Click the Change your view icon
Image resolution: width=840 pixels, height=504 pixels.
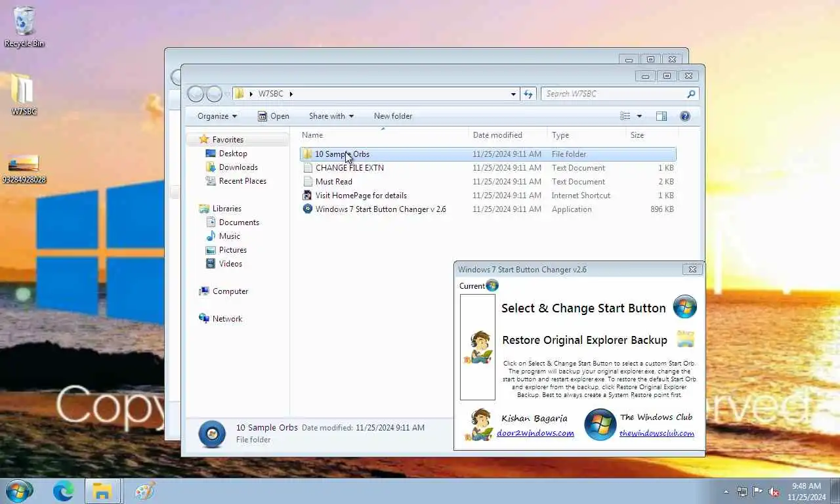[625, 116]
